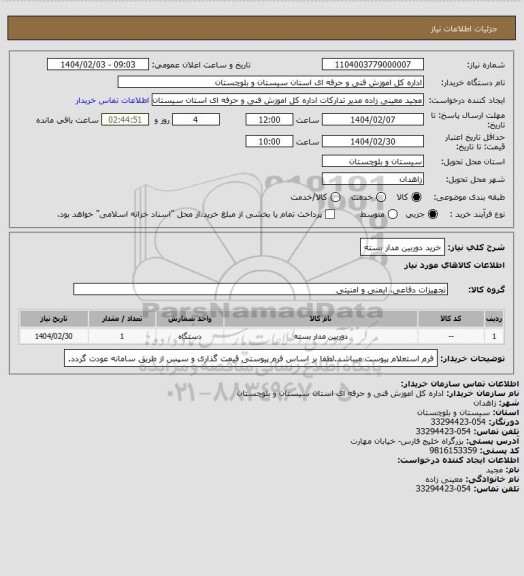Click the واحد شمارش column header

pos(190,318)
